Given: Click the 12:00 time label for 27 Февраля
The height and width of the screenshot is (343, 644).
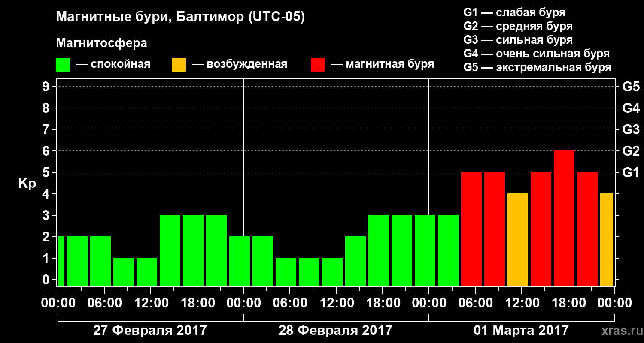Looking at the screenshot, I should tap(151, 303).
